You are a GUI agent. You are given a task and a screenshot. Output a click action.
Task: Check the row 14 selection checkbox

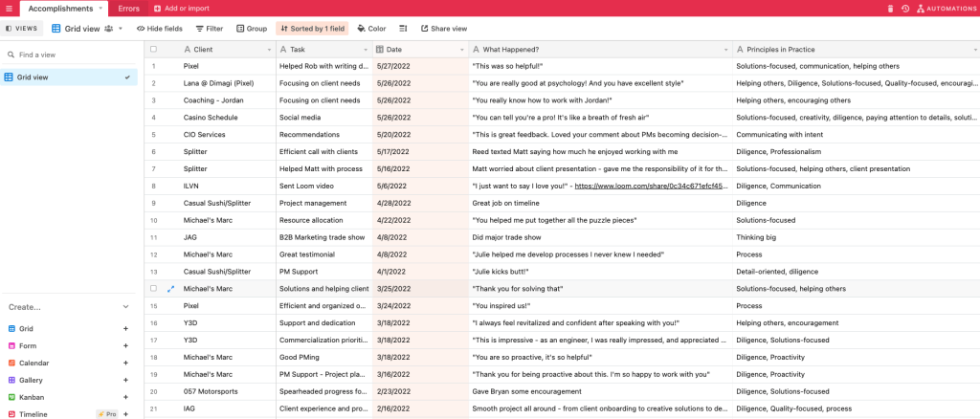153,288
